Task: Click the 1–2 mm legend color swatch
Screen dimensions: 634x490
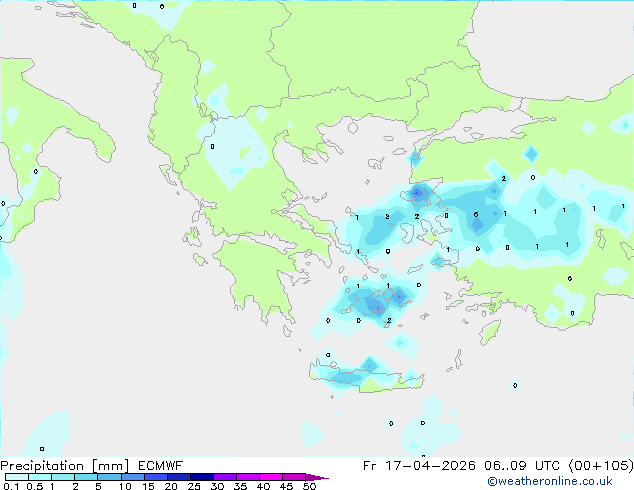Action: pos(63,477)
